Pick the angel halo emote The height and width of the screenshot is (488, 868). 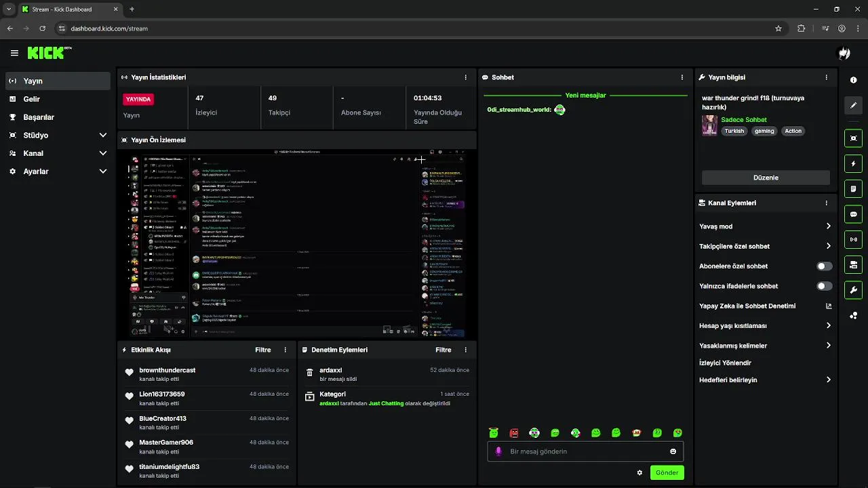(494, 432)
